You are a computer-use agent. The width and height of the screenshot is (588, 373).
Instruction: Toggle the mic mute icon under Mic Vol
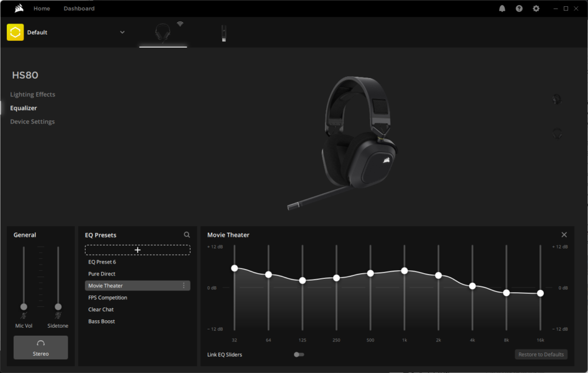(x=24, y=316)
